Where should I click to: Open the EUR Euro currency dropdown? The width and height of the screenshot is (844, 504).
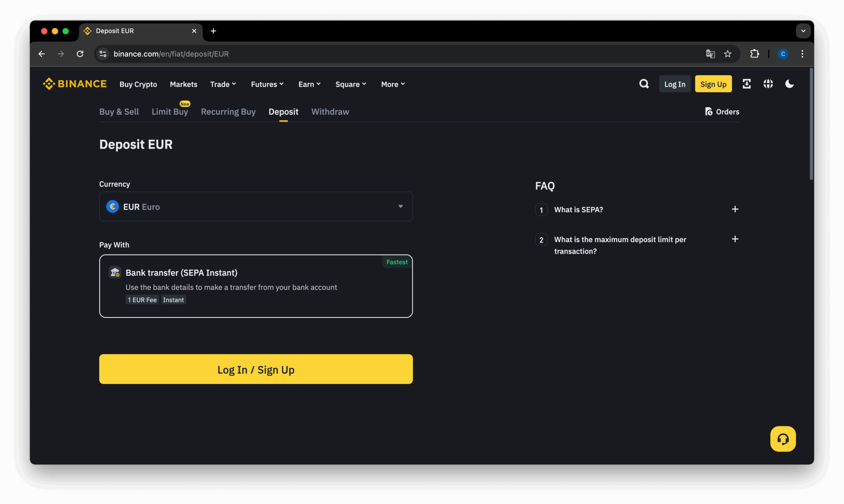coord(256,206)
